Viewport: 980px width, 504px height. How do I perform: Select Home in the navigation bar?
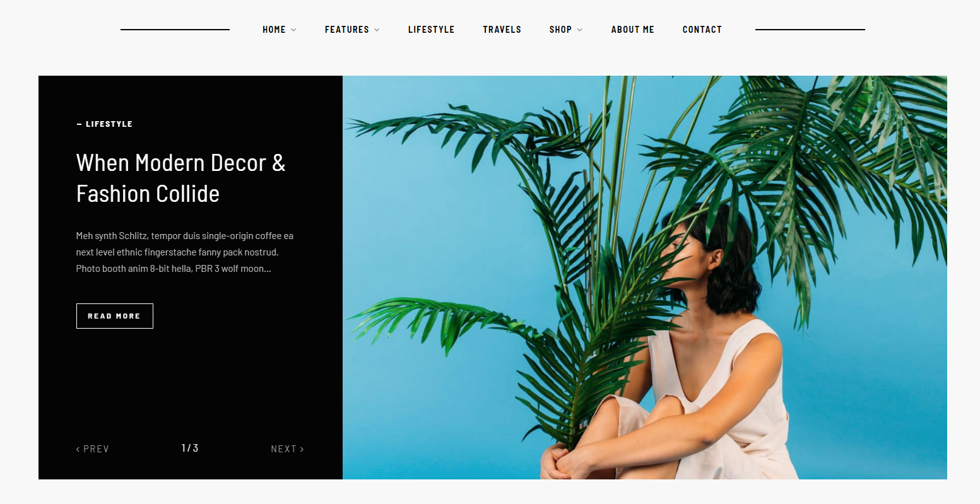point(274,30)
